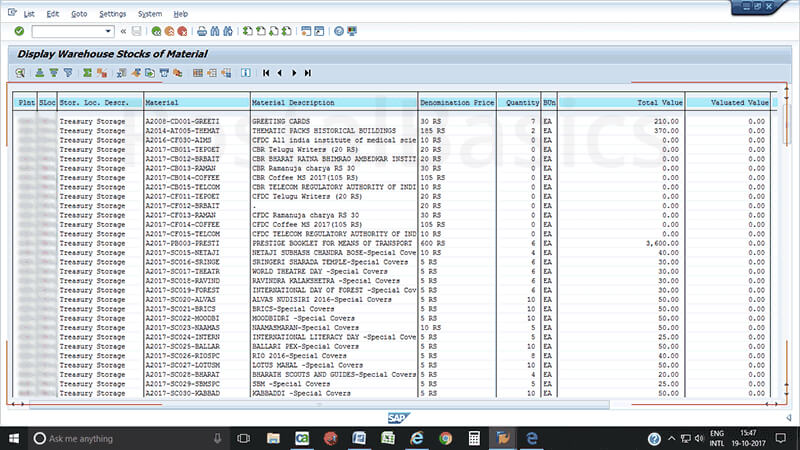
Task: Click the green Back arrow icon
Action: click(154, 31)
